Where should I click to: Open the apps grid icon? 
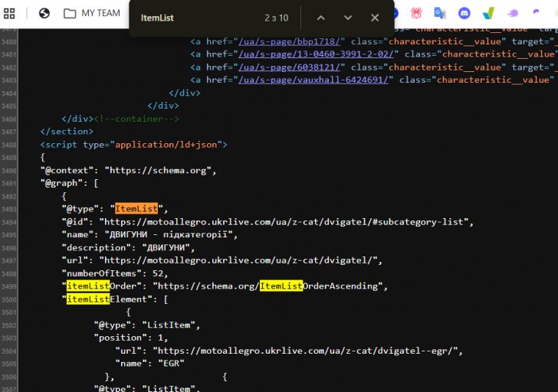coord(9,14)
